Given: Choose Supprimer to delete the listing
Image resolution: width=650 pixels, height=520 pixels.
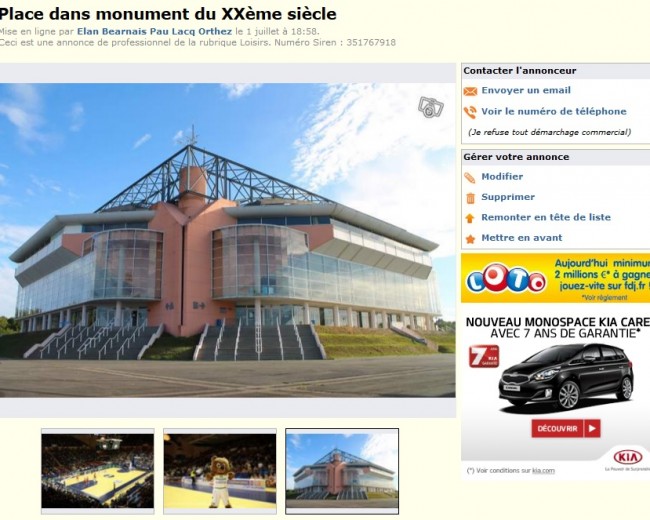Looking at the screenshot, I should click(x=508, y=197).
